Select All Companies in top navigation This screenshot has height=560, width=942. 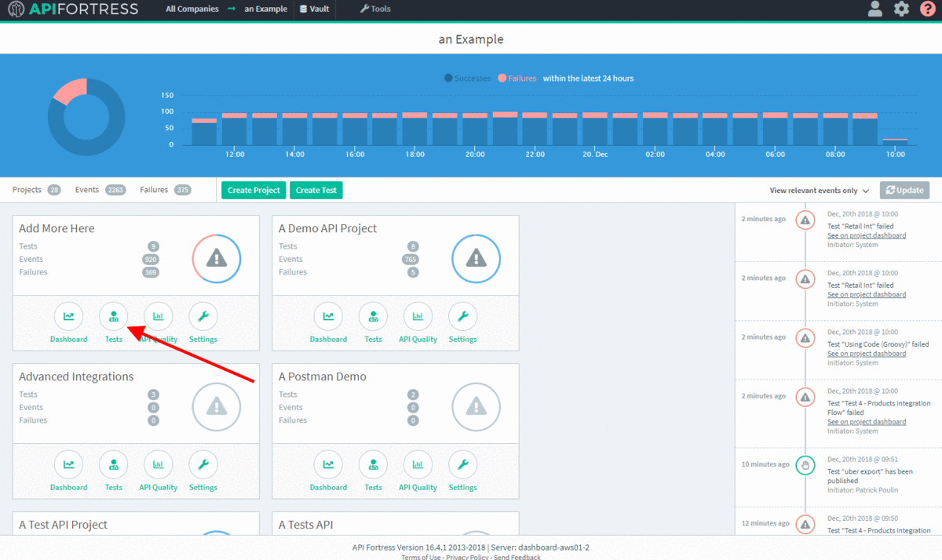(192, 9)
